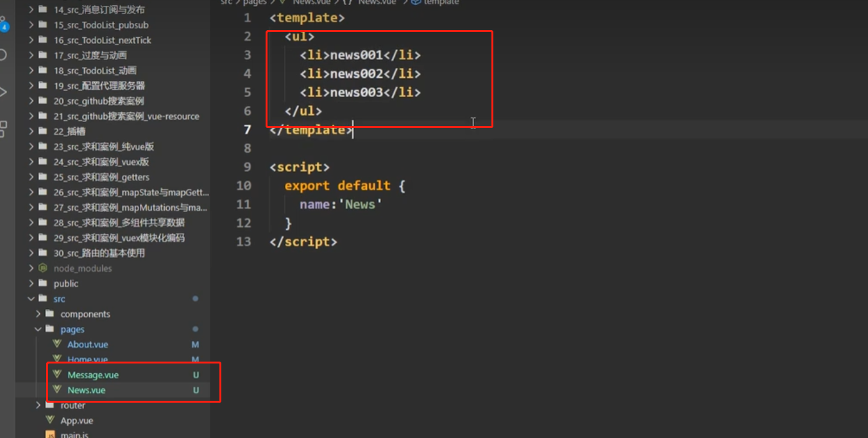This screenshot has height=438, width=868.
Task: Open the Run and Debug view
Action: [3, 92]
